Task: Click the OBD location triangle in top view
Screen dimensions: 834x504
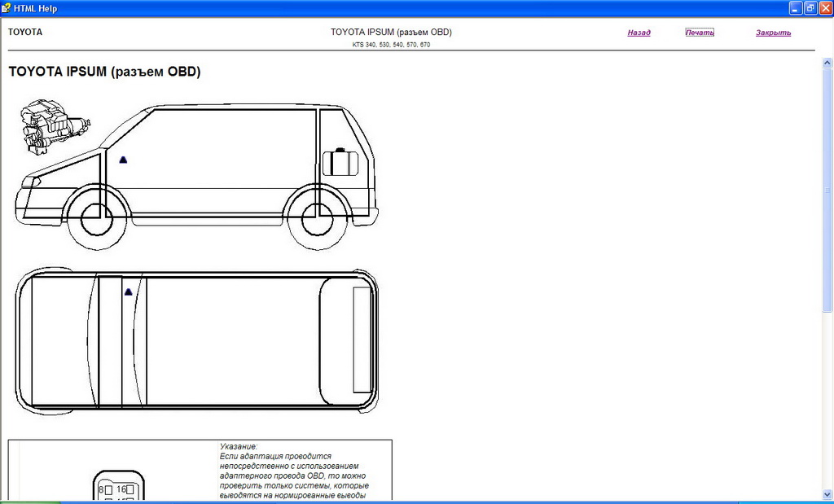Action: [x=128, y=291]
